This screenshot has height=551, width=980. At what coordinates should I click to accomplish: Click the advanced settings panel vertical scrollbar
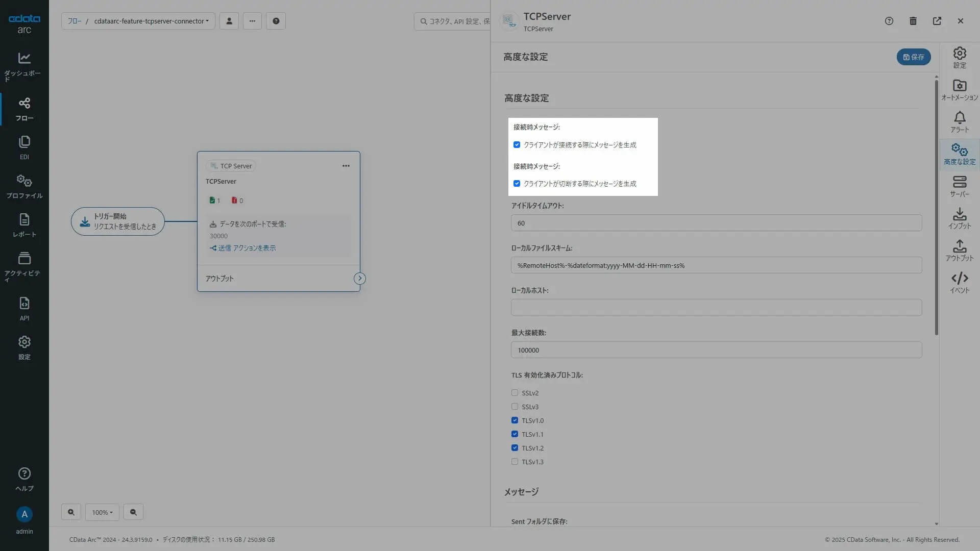[x=936, y=204]
